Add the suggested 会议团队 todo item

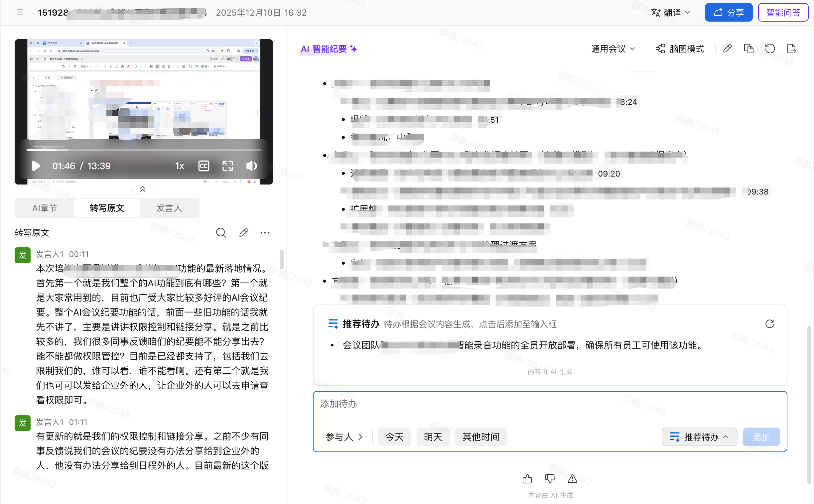point(523,345)
